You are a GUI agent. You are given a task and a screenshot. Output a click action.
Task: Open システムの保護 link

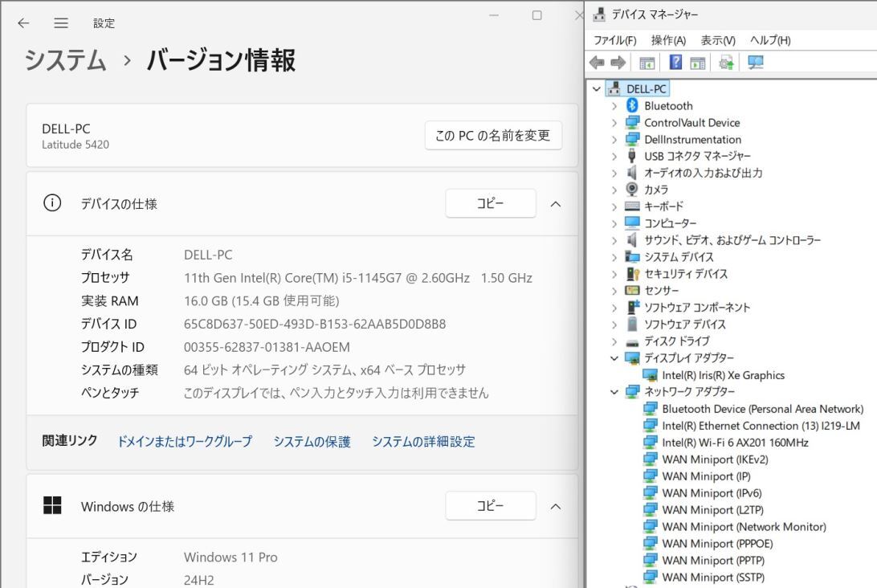(312, 442)
